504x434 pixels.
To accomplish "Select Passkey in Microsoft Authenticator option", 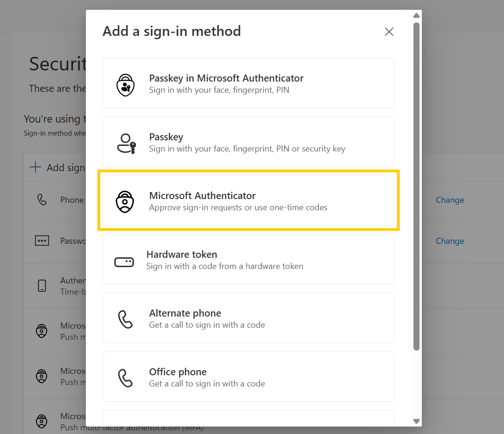I will pyautogui.click(x=248, y=83).
